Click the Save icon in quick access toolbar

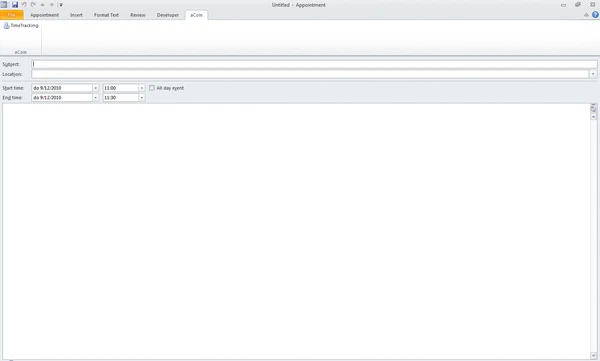click(x=15, y=5)
